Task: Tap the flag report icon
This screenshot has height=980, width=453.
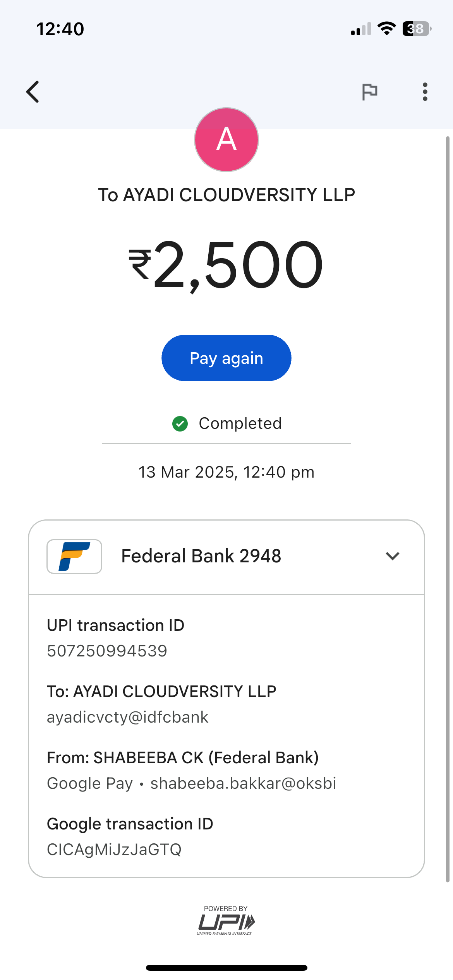Action: point(369,92)
